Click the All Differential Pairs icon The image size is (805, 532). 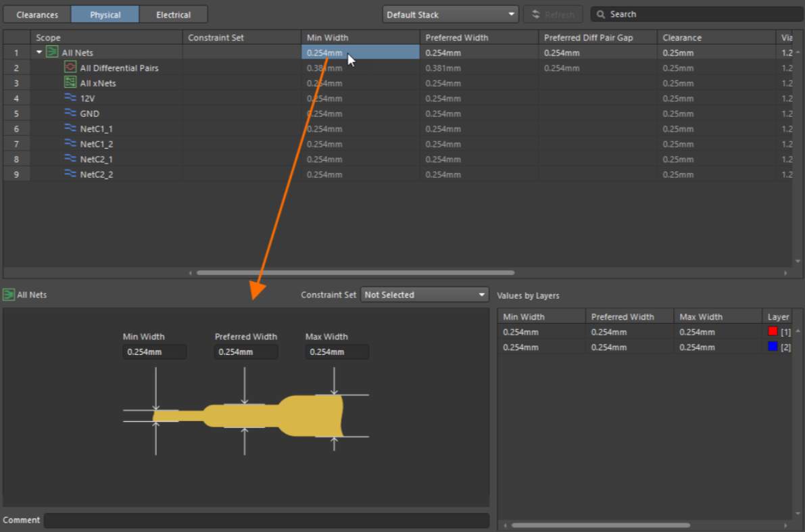coord(70,68)
